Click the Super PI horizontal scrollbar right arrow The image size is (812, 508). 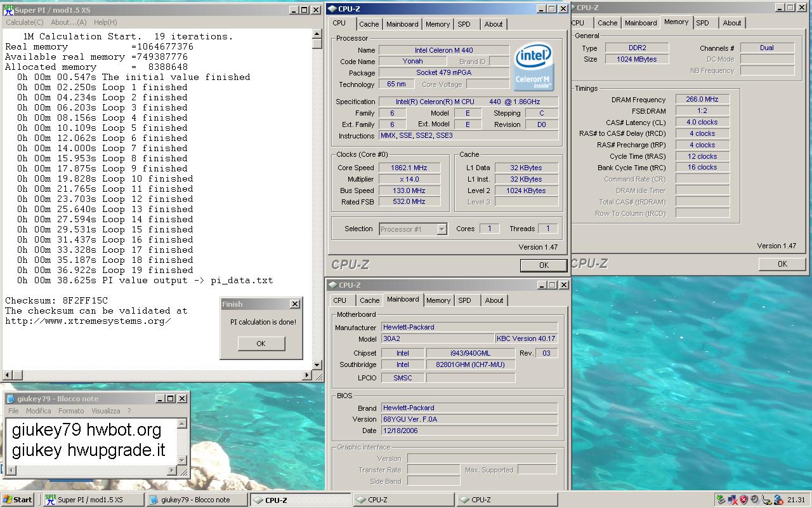pyautogui.click(x=308, y=375)
